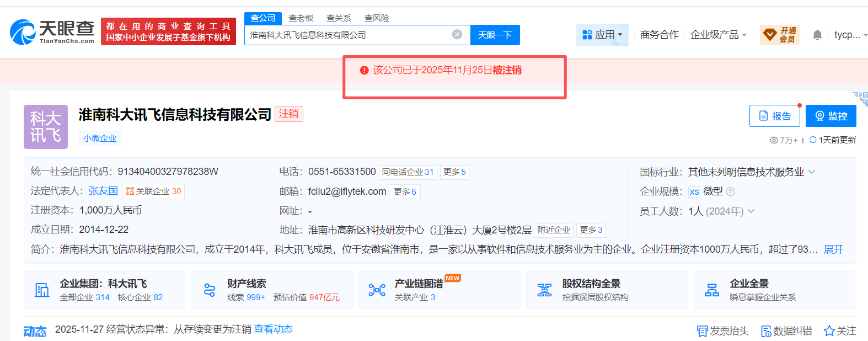This screenshot has height=341, width=868.
Task: Click the red promotional banner beside logo
Action: [168, 31]
